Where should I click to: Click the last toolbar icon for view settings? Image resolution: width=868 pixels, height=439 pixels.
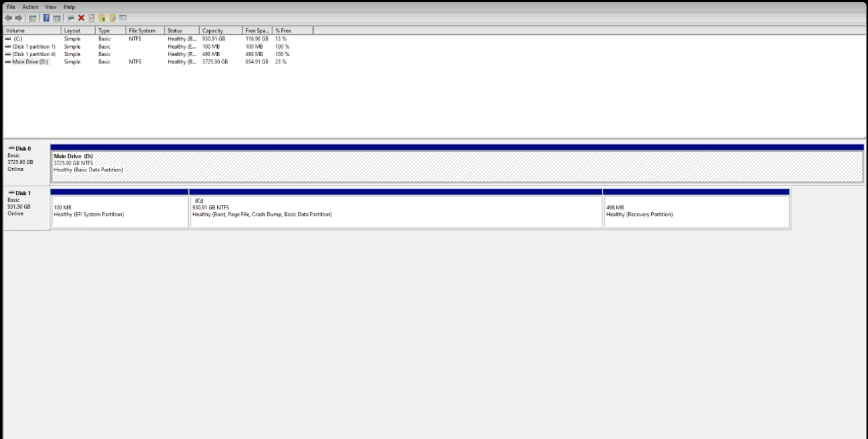[123, 18]
